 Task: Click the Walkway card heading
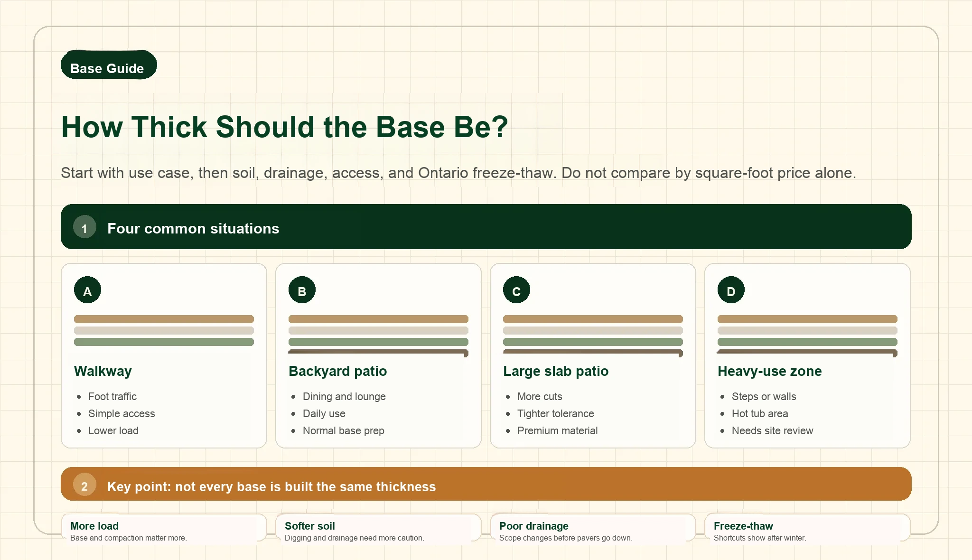[103, 371]
